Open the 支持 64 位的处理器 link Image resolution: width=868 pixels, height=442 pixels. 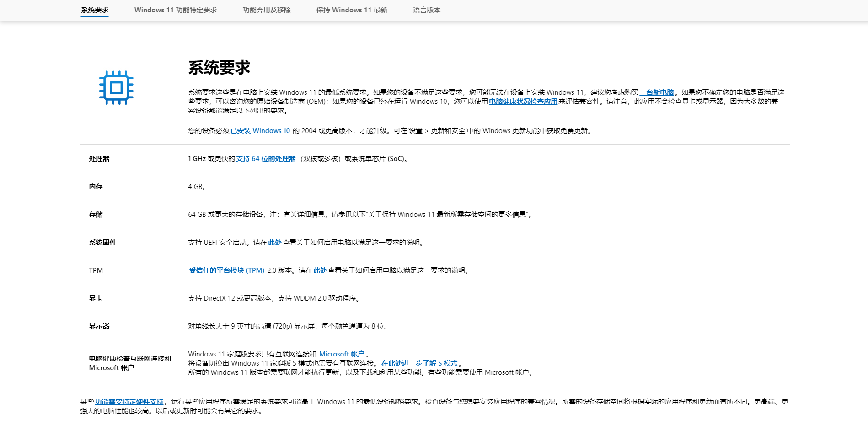pyautogui.click(x=266, y=159)
